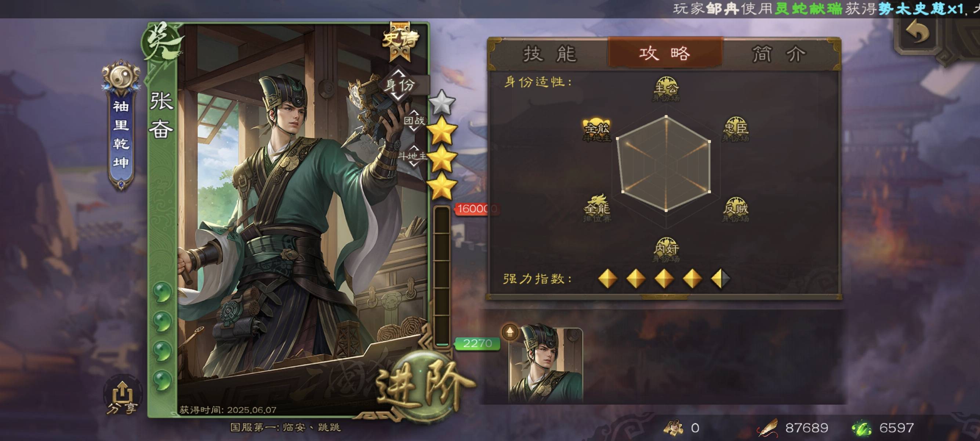Select the 反贼 identity icon

click(x=736, y=209)
